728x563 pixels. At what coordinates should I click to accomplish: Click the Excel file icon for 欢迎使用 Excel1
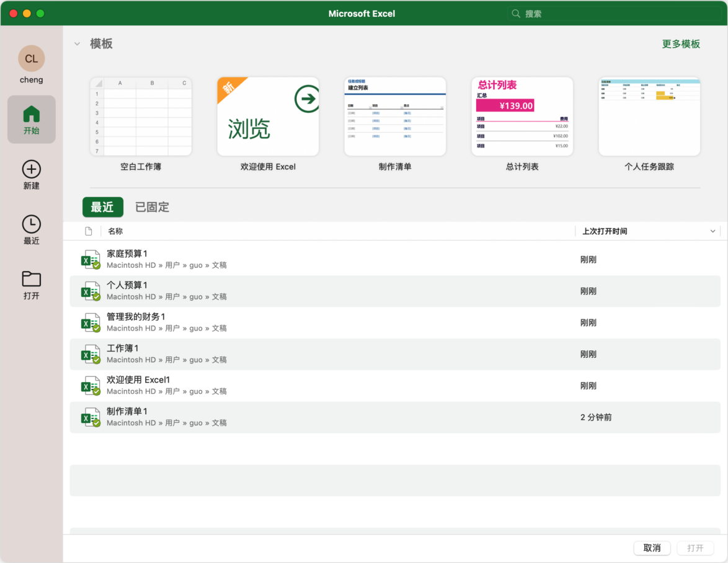(x=91, y=386)
